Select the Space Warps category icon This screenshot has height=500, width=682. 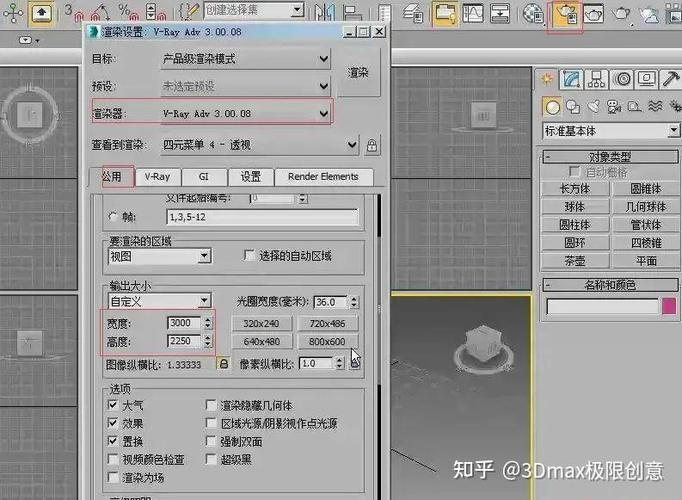point(655,107)
